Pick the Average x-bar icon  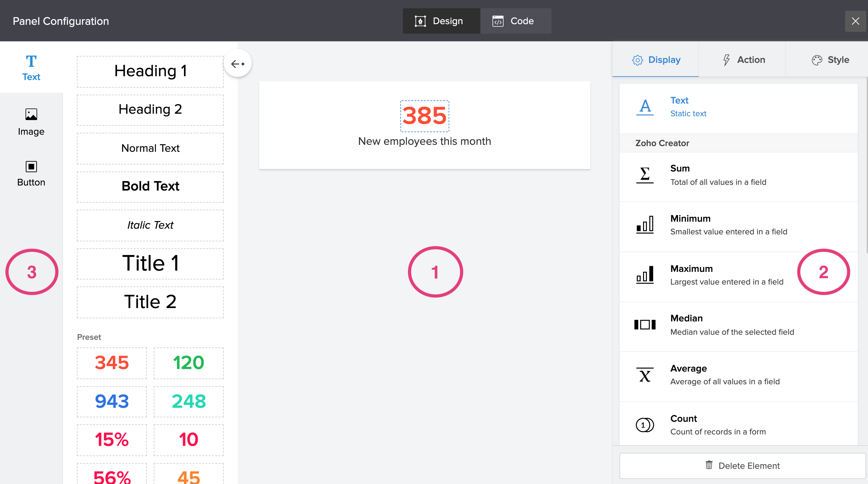645,375
